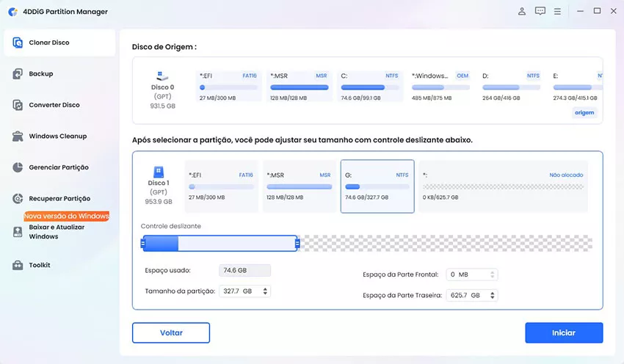Click the partition size slider bar

[x=220, y=243]
